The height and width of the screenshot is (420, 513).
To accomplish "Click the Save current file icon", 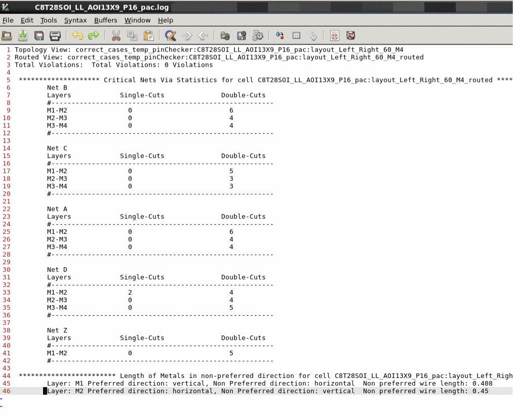I will pos(23,35).
